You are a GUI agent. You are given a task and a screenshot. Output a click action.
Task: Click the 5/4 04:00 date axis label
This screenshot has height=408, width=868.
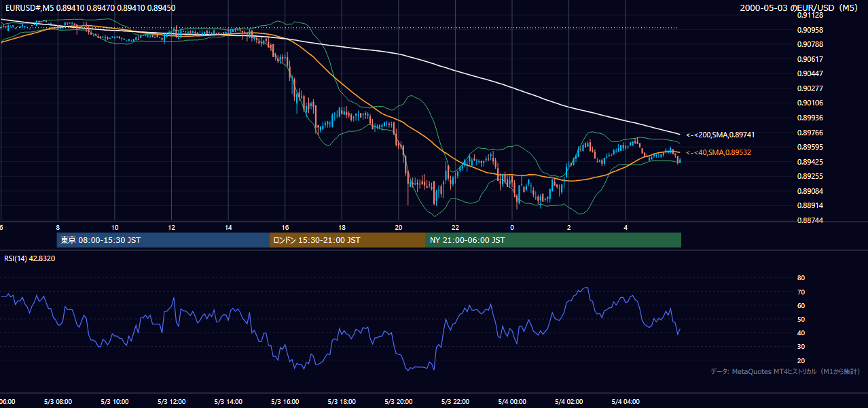pos(626,402)
